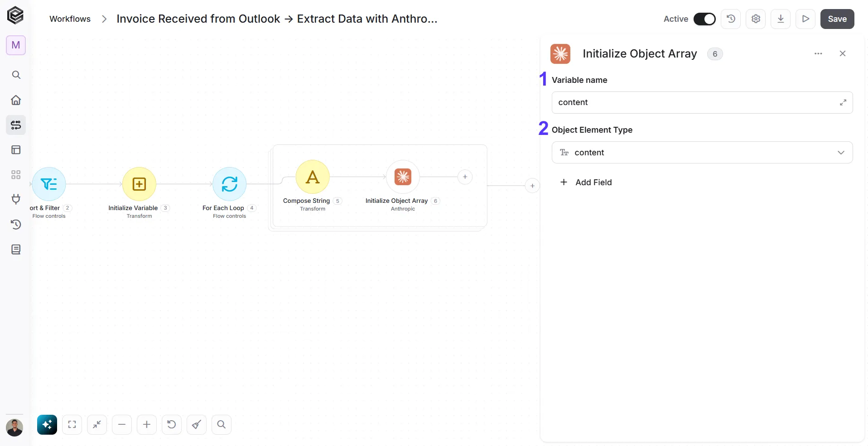Click the download workflow icon
This screenshot has height=446, width=868.
781,19
